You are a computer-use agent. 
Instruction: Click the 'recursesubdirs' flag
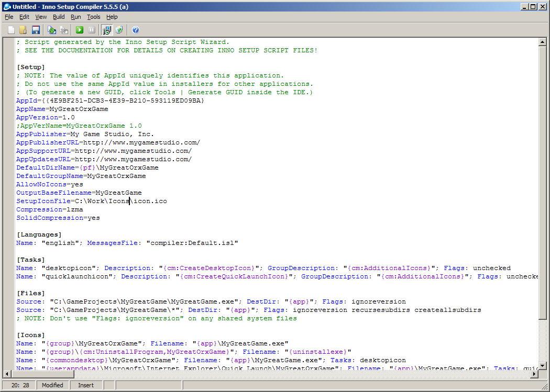click(x=381, y=310)
